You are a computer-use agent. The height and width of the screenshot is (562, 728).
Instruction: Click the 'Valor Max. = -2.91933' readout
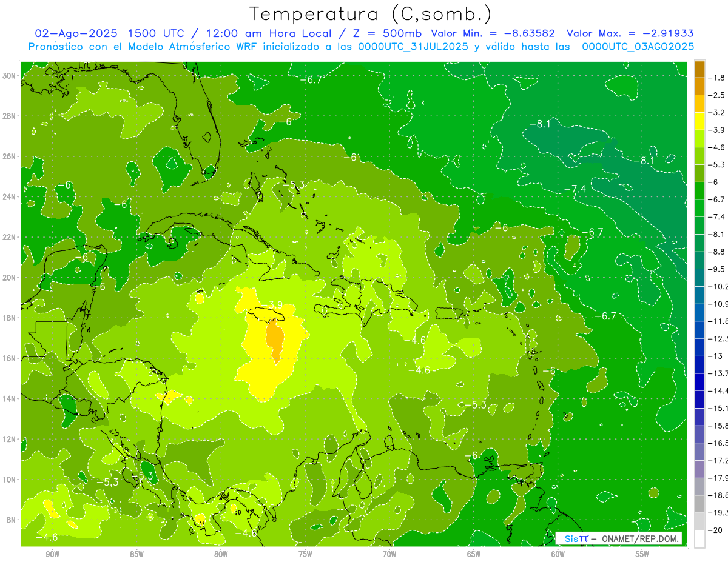pyautogui.click(x=630, y=34)
